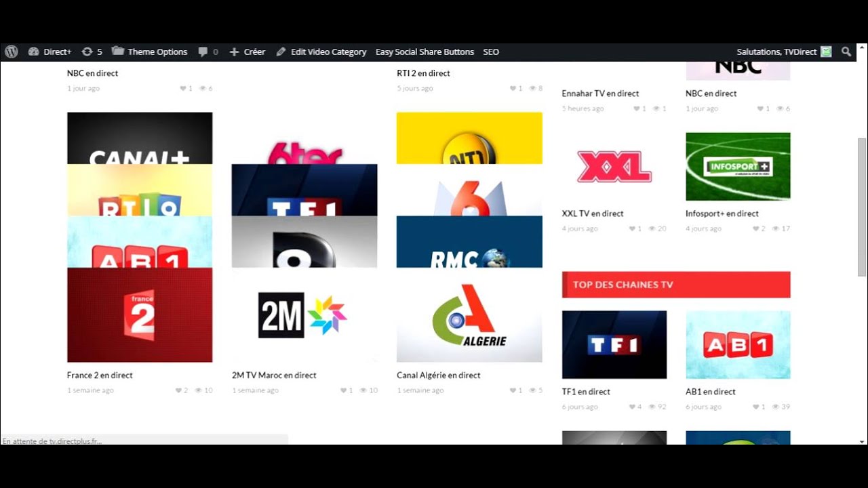Screen dimensions: 868x488
Task: Like Ennahar TV with heart icon
Action: click(637, 109)
